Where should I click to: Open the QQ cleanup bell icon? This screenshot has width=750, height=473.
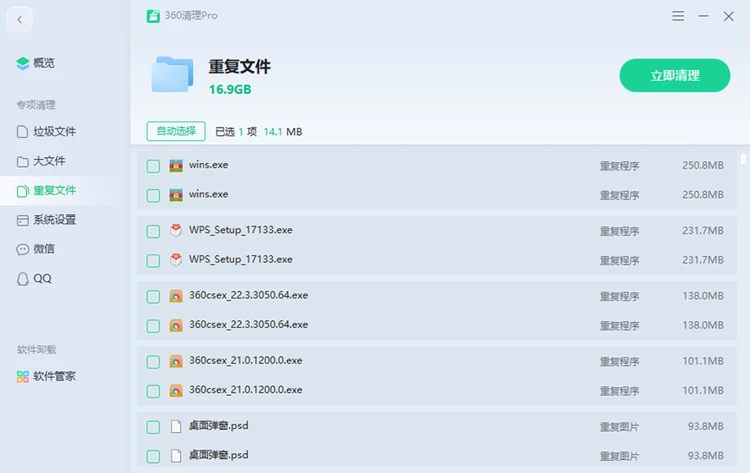click(x=22, y=279)
